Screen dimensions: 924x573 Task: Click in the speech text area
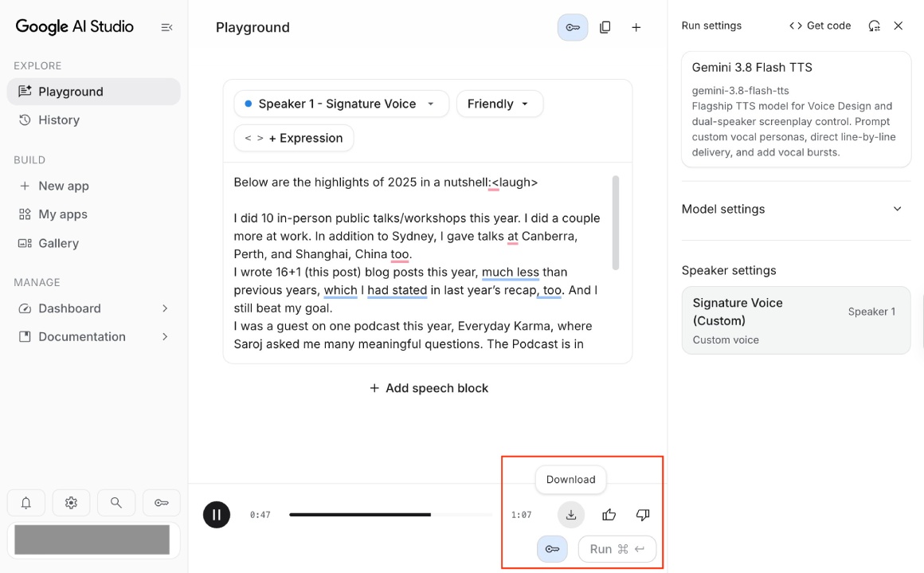[x=418, y=263]
